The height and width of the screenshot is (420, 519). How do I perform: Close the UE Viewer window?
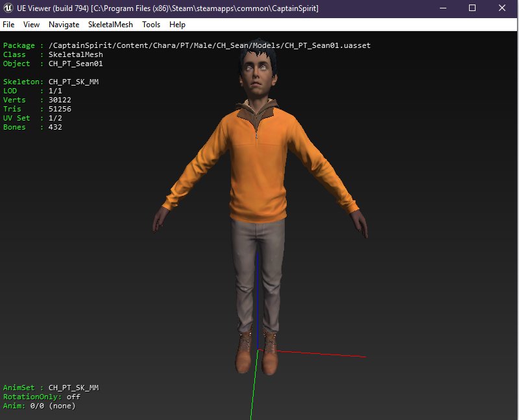click(x=502, y=8)
